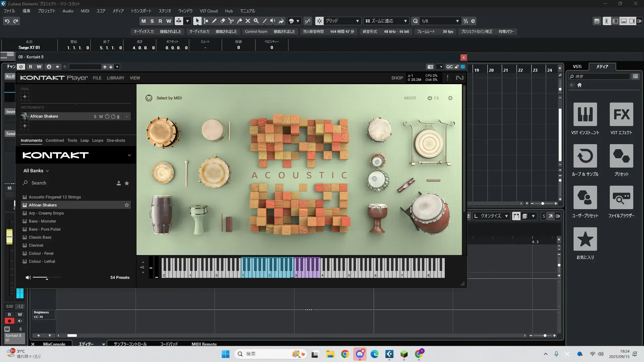Open the Kontakt MIXER view
The image size is (644, 362).
(x=410, y=98)
